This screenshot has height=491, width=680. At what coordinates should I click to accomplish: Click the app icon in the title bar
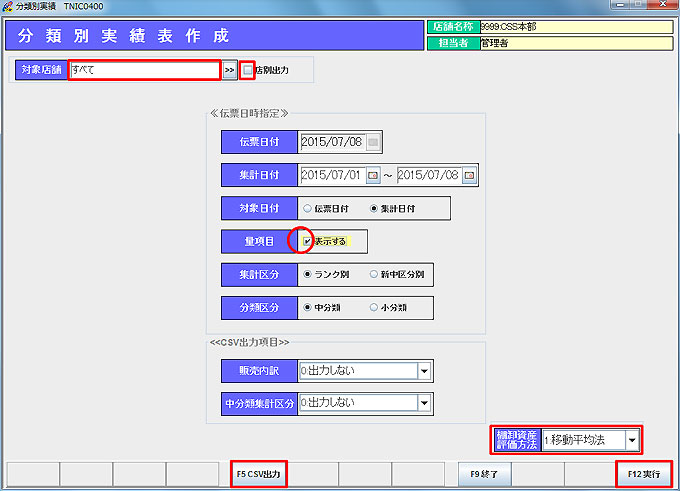(7, 6)
